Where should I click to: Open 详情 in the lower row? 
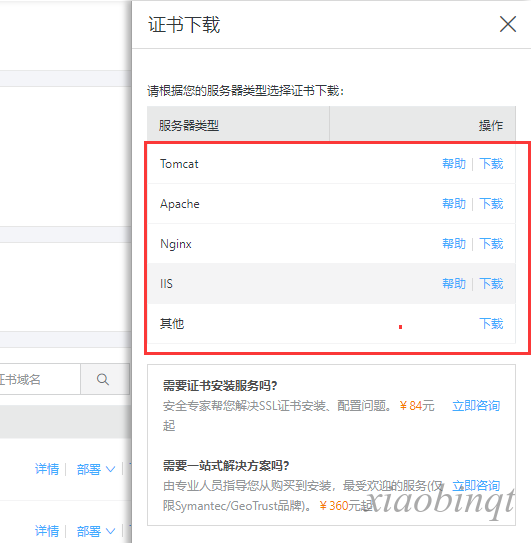click(x=47, y=531)
